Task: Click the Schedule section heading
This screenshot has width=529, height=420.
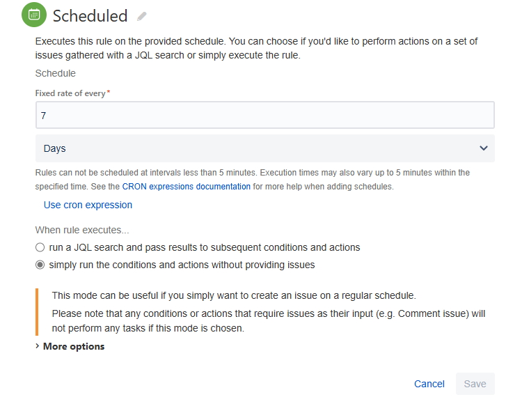Action: pos(55,73)
